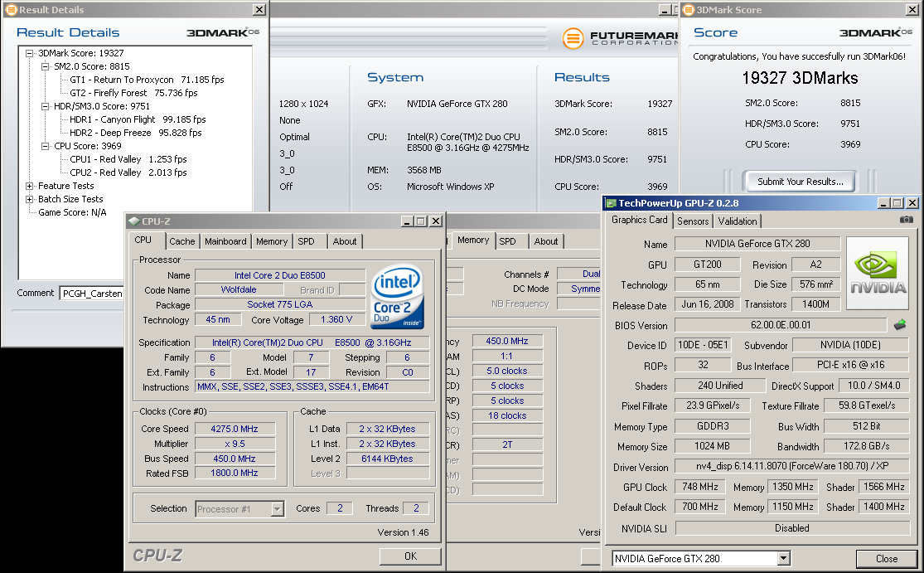Select the CPU tab in CPU-Z
The image size is (924, 573).
(x=143, y=240)
